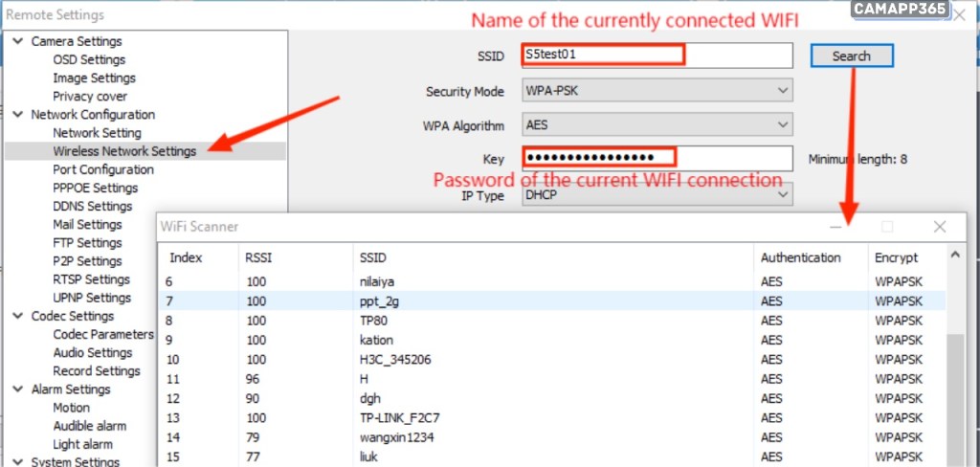The image size is (980, 467).
Task: Open the Security Mode dropdown
Action: [x=657, y=92]
